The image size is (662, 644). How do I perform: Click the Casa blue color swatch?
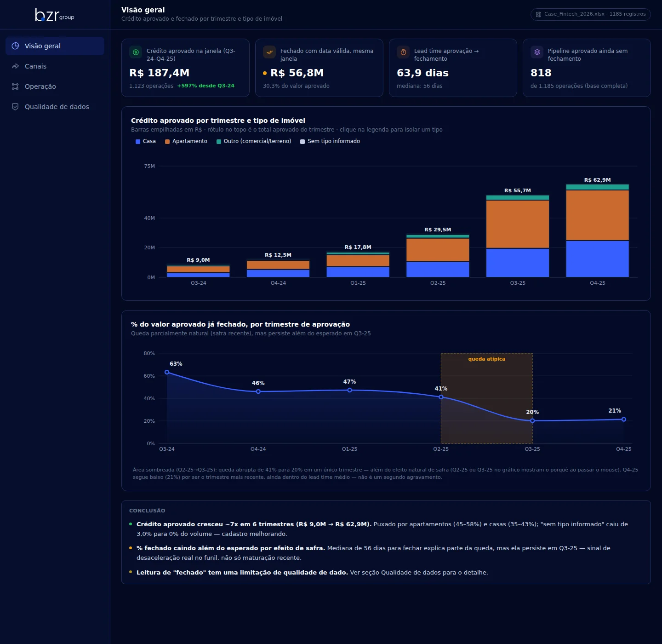click(138, 142)
